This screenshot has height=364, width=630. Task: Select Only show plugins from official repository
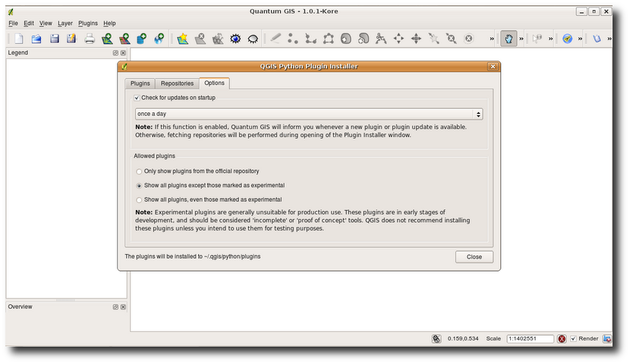click(139, 171)
